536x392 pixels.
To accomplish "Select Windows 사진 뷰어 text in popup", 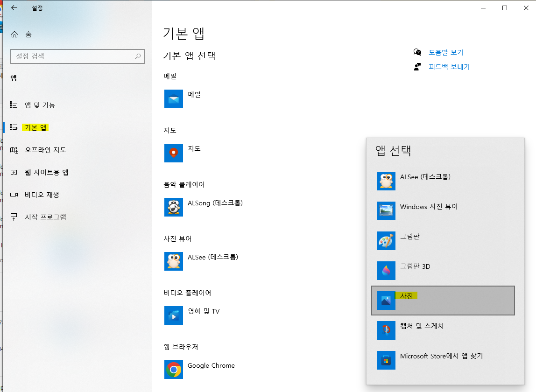I will point(429,206).
